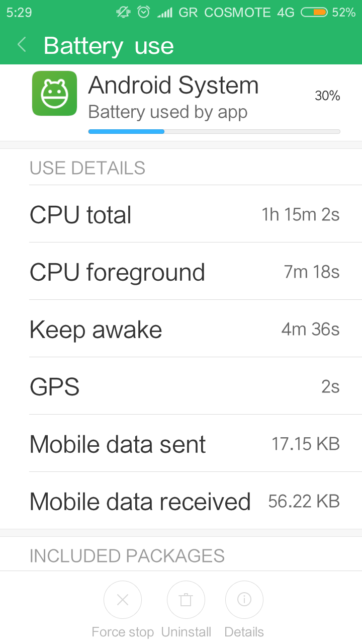Tap the Uninstall text label
Image resolution: width=362 pixels, height=644 pixels.
186,632
